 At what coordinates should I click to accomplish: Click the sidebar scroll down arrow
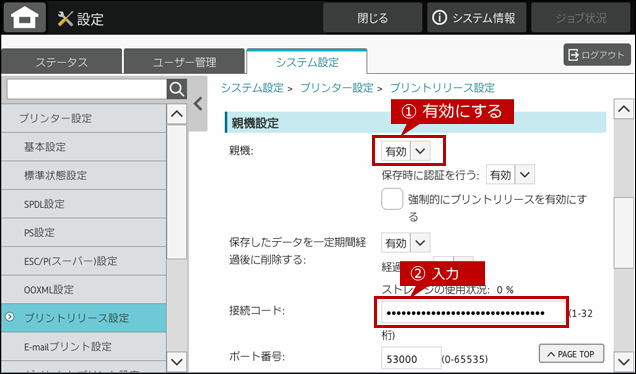(177, 361)
